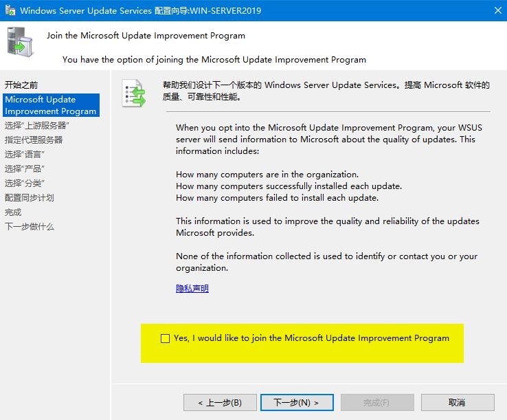Close the WSUS configuration wizard window
Viewport: 507px width, 420px height.
tap(496, 11)
